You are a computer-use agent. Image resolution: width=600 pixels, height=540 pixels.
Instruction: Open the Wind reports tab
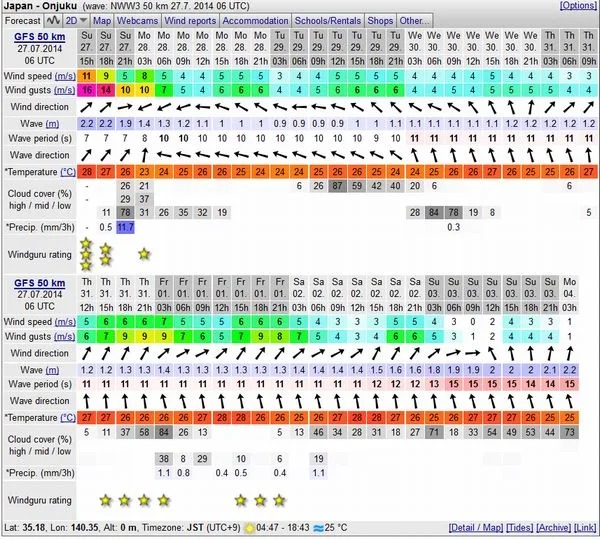tap(190, 21)
